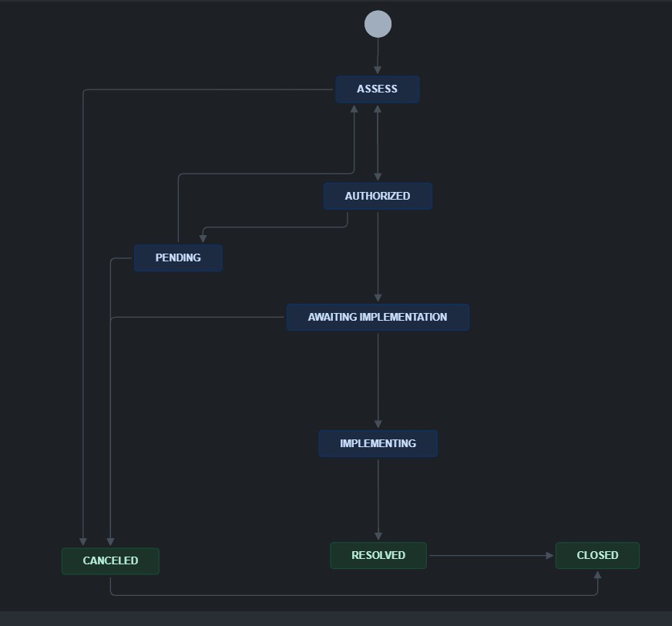The width and height of the screenshot is (672, 626).
Task: Click the PENDING status box
Action: [178, 257]
